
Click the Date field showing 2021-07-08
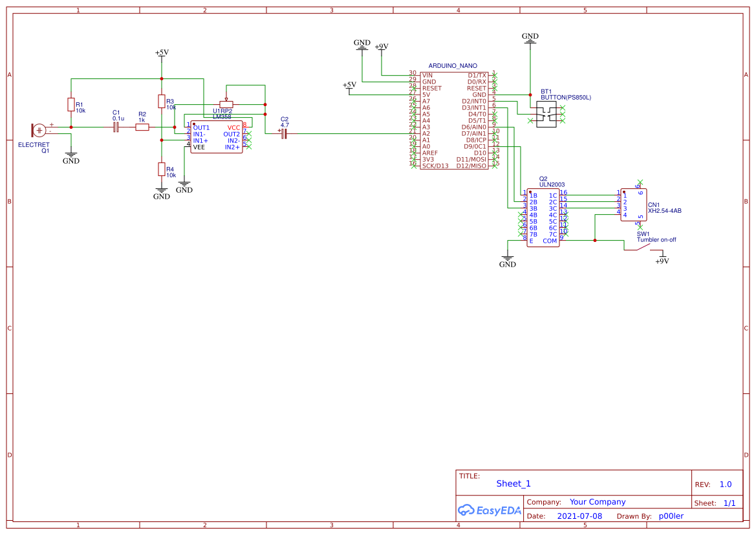tap(579, 516)
